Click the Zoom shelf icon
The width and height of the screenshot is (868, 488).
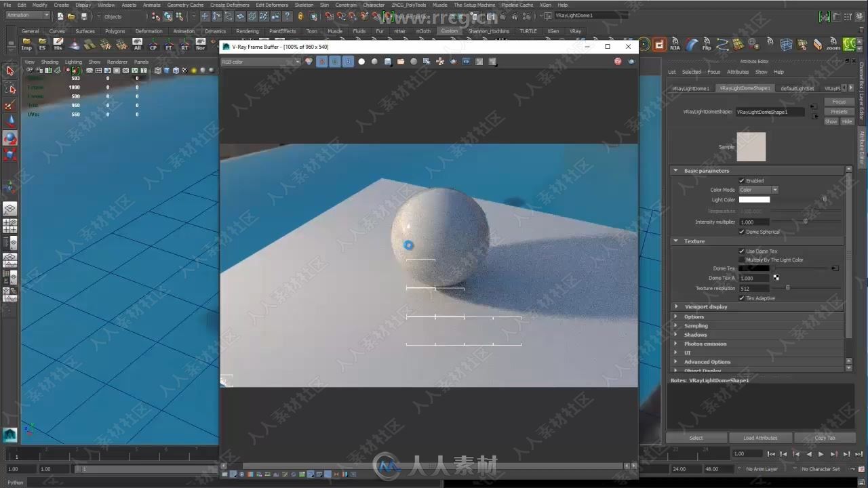833,45
